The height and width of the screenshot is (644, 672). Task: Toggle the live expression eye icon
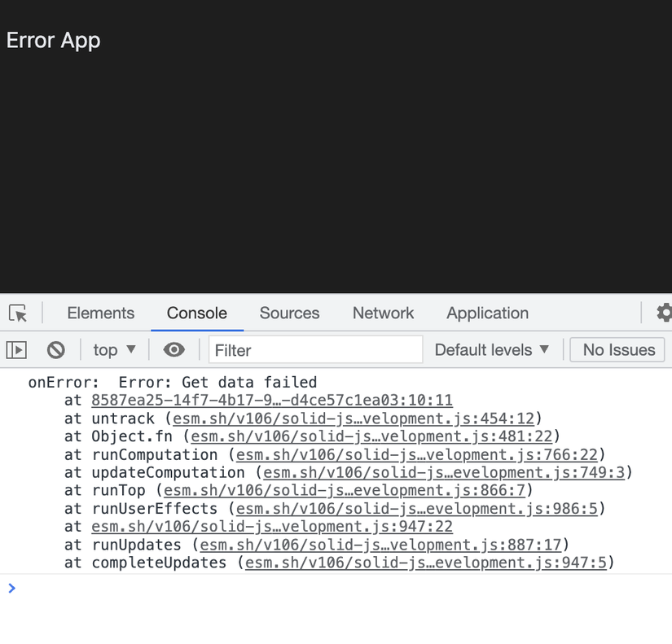tap(174, 350)
